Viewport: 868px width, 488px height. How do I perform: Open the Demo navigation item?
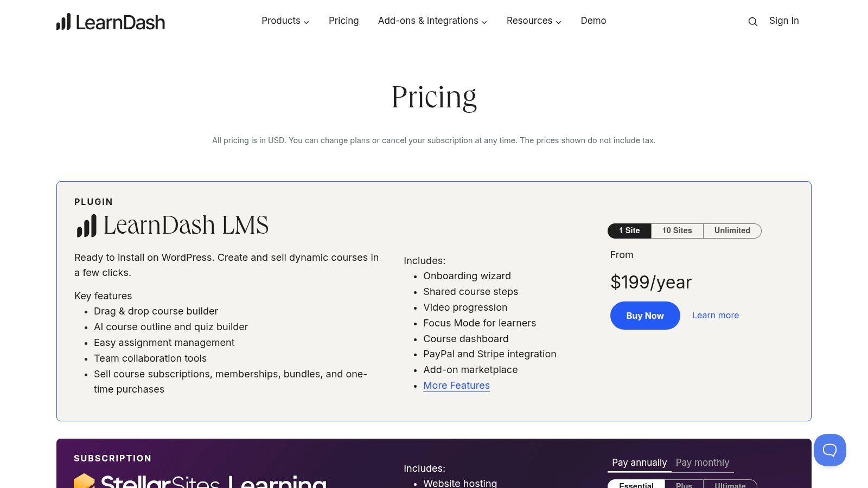coord(593,21)
